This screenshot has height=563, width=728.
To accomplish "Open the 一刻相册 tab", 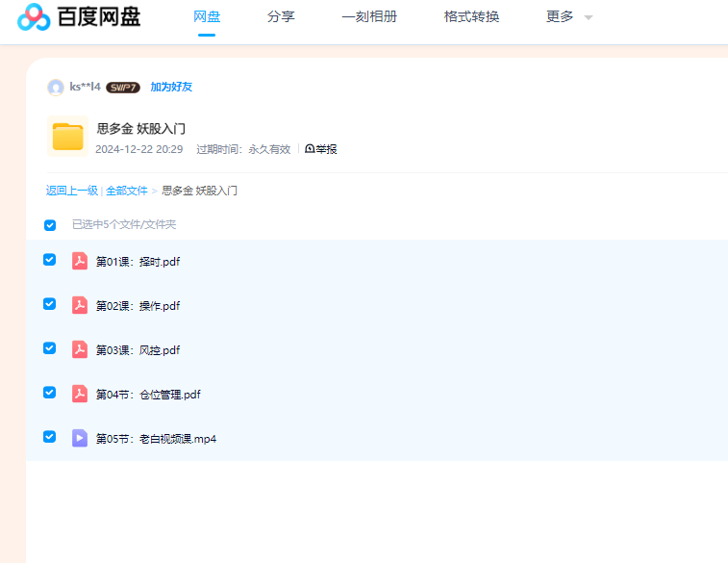I will click(369, 16).
